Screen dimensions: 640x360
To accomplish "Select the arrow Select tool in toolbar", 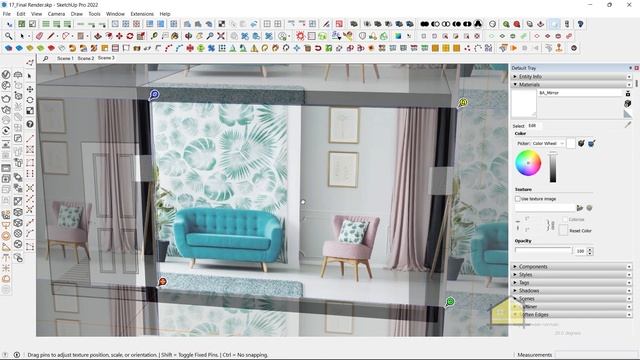I will point(22,36).
